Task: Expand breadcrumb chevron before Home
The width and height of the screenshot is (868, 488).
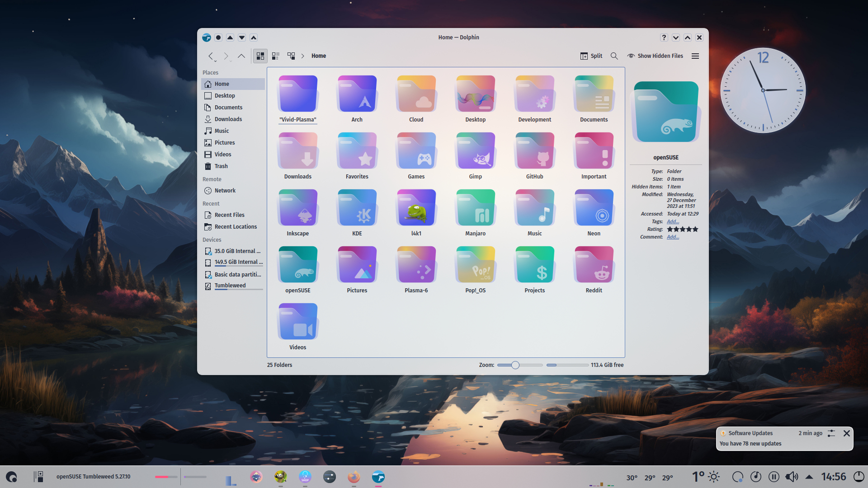Action: point(303,56)
